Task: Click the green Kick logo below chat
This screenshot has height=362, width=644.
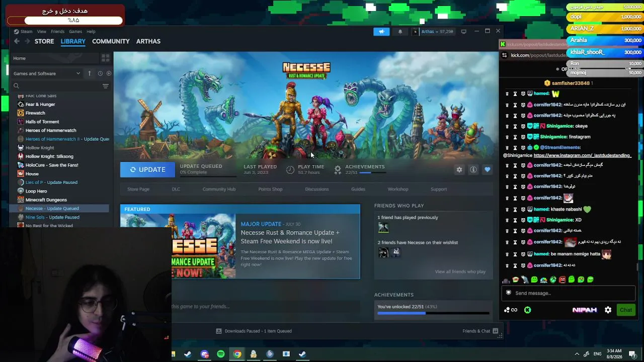Action: (527, 310)
